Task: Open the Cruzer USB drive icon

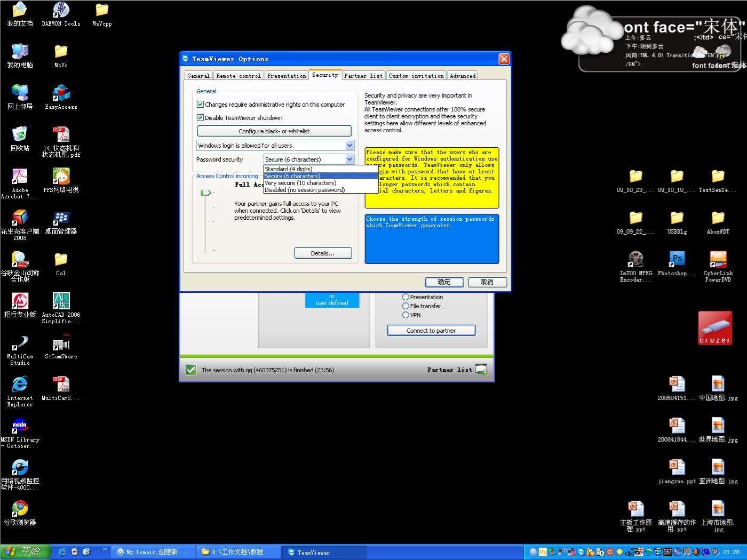Action: pyautogui.click(x=715, y=328)
